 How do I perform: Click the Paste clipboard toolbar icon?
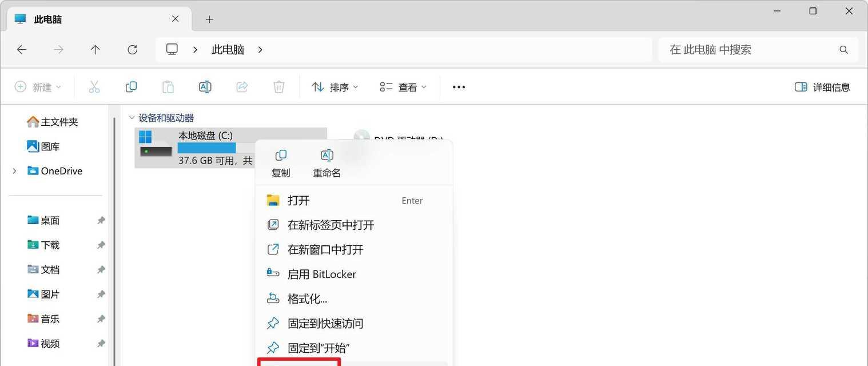tap(168, 87)
